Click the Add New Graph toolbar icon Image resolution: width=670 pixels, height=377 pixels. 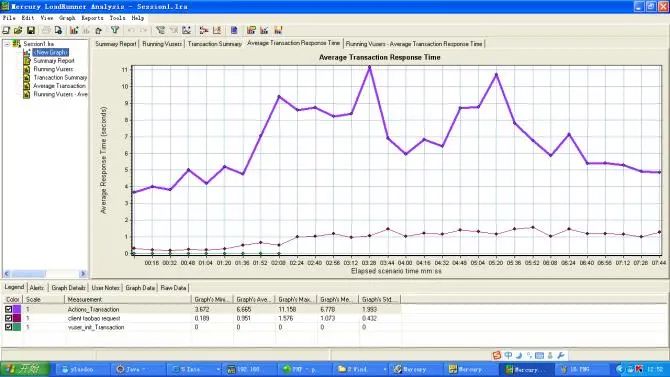(74, 30)
